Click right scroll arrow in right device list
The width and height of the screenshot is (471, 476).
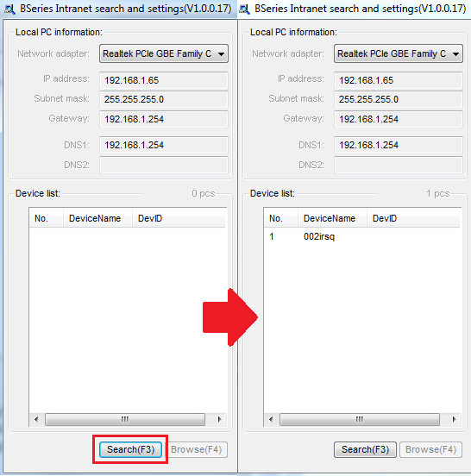click(455, 420)
